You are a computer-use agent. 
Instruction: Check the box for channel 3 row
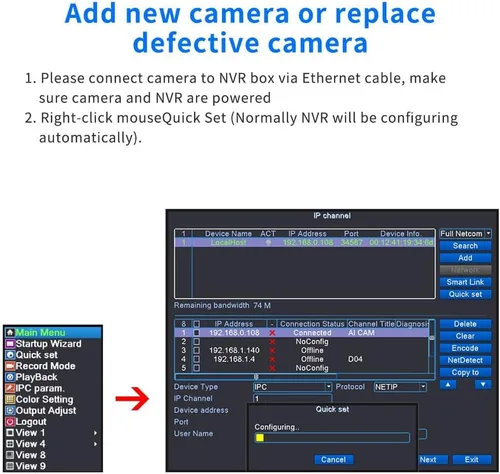tap(197, 350)
